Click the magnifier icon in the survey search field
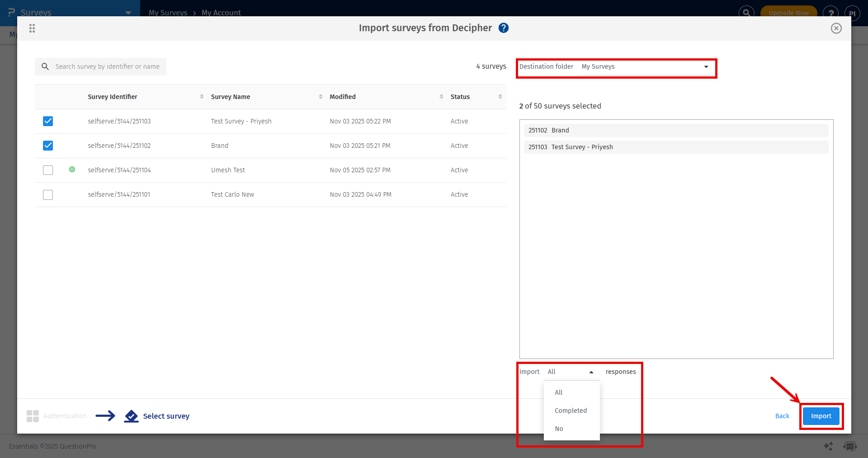Screen dimensions: 868x458 (45, 66)
